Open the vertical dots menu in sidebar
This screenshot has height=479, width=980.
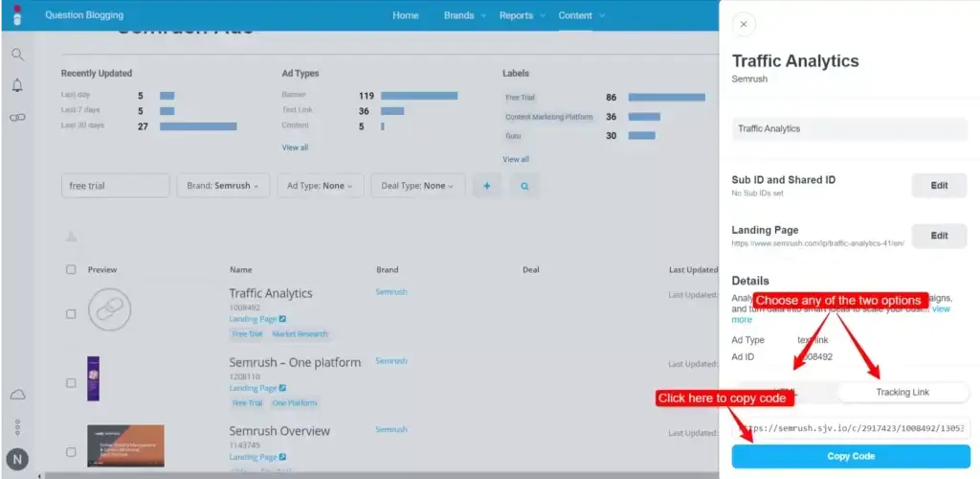(x=17, y=427)
